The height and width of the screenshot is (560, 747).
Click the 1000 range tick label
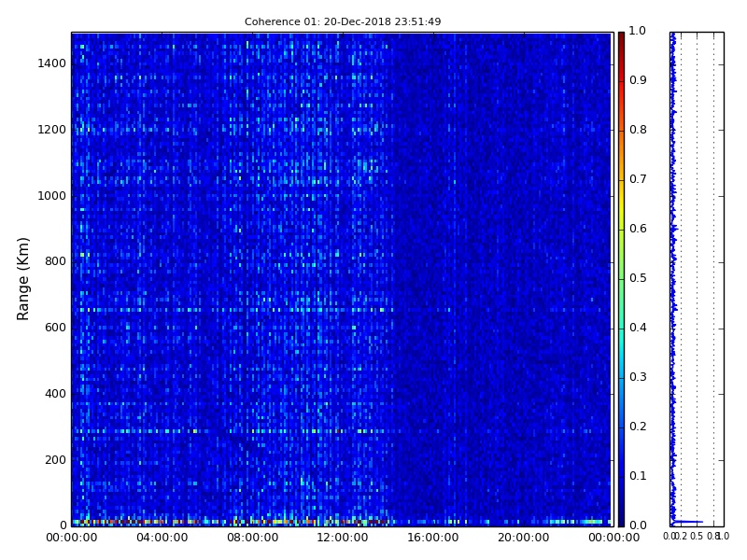coord(52,196)
